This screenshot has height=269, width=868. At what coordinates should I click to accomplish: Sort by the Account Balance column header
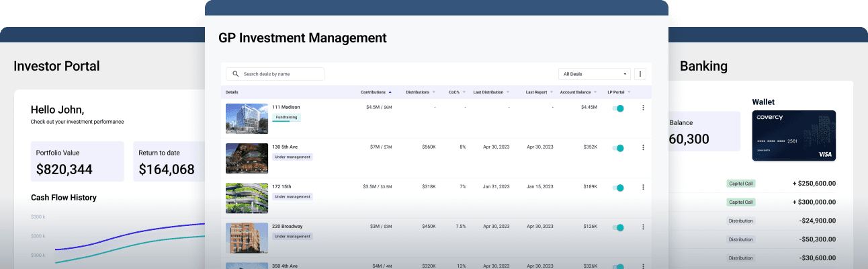click(575, 92)
